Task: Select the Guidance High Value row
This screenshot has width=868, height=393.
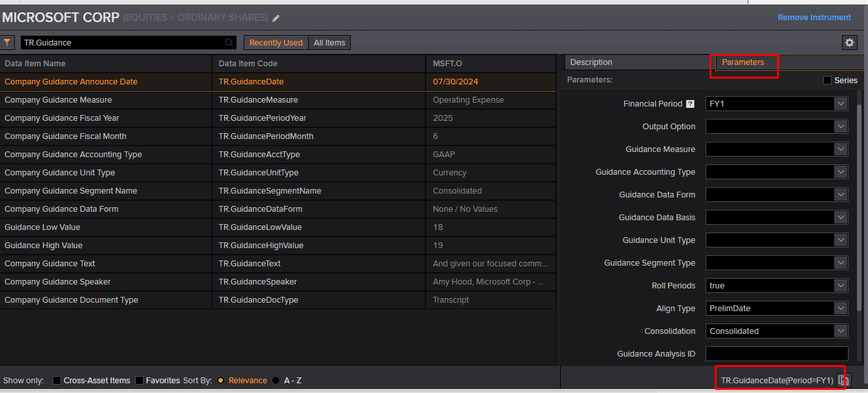Action: pyautogui.click(x=278, y=246)
